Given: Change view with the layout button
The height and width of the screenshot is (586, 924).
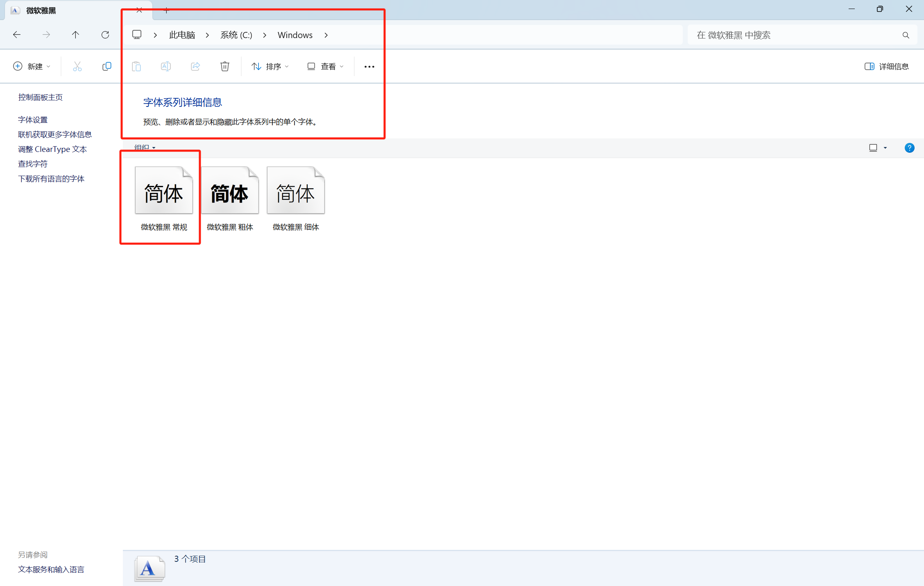Looking at the screenshot, I should click(873, 148).
